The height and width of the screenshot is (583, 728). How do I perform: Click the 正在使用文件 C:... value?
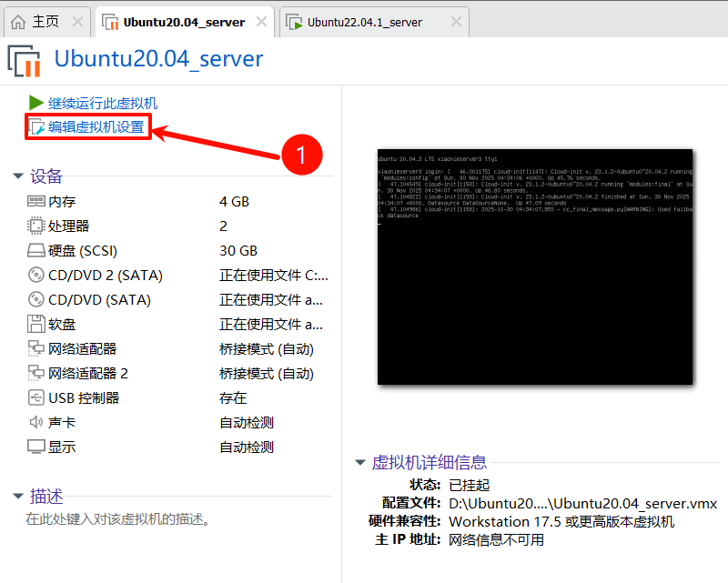click(274, 276)
